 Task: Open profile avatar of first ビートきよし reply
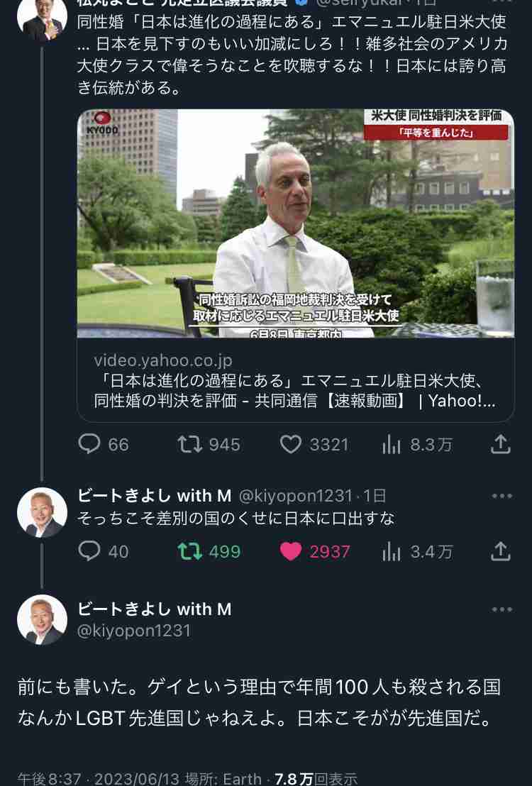(x=42, y=512)
